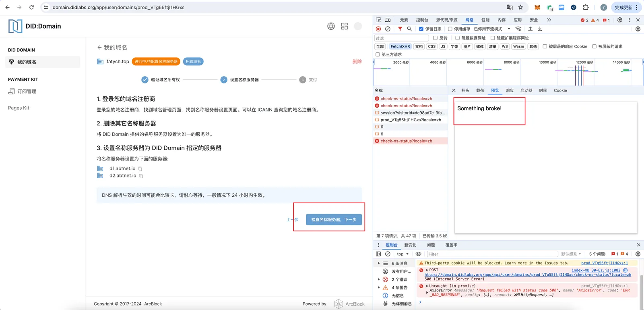644x310 pixels.
Task: Check the 第三方请求 checkbox
Action: pos(378,54)
